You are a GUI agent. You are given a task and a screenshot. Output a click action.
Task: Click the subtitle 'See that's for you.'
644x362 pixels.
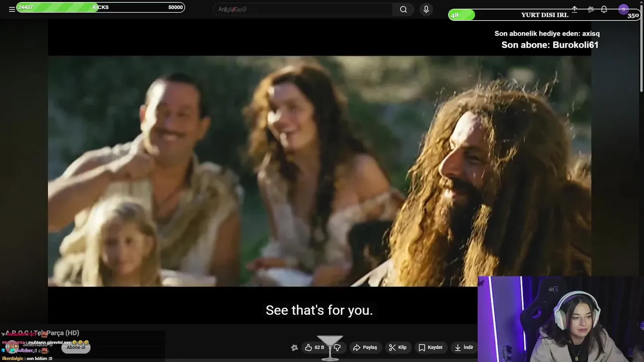click(x=319, y=310)
